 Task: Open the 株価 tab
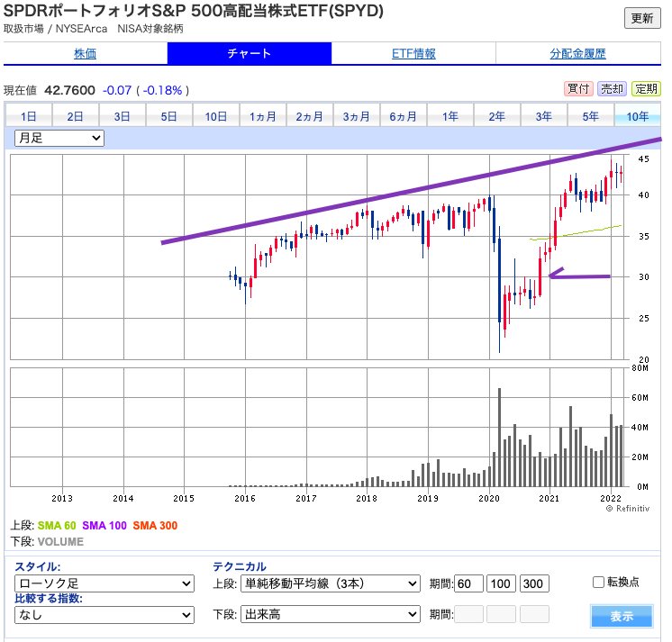[x=86, y=53]
